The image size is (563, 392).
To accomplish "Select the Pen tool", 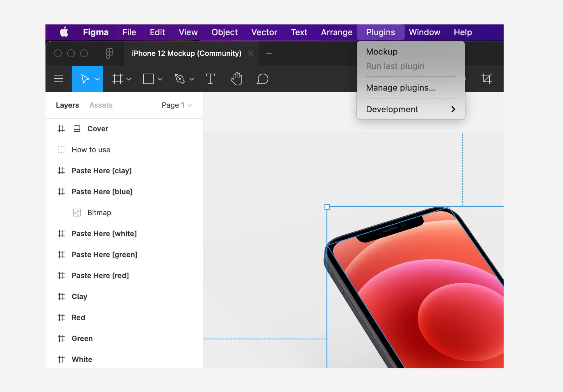I will coord(179,79).
